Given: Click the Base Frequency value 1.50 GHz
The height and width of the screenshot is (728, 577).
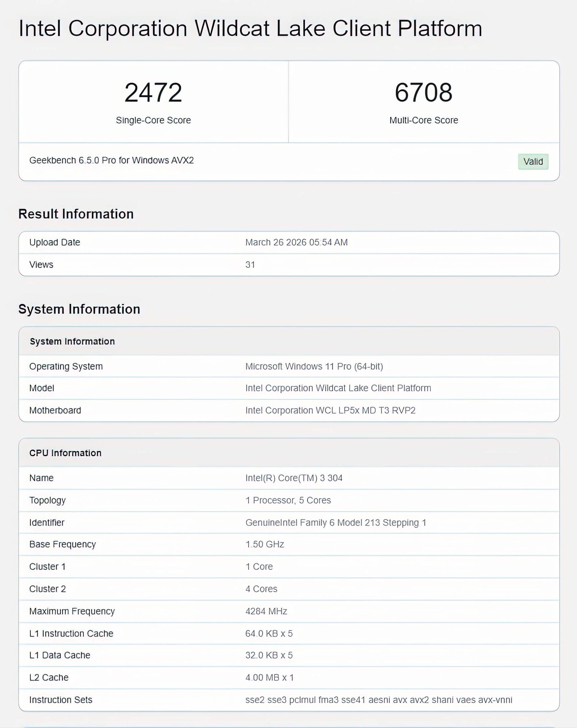Looking at the screenshot, I should [264, 544].
